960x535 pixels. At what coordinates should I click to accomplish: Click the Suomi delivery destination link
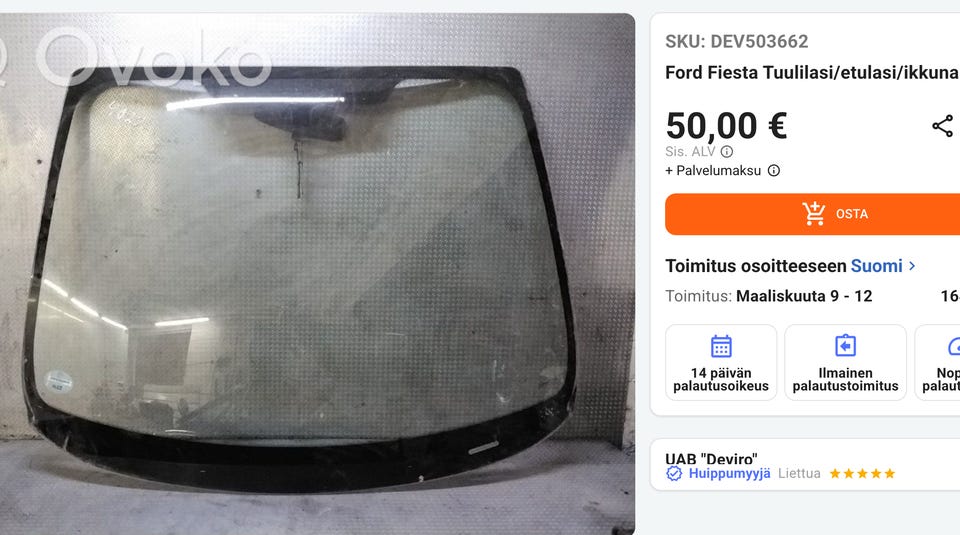[876, 266]
